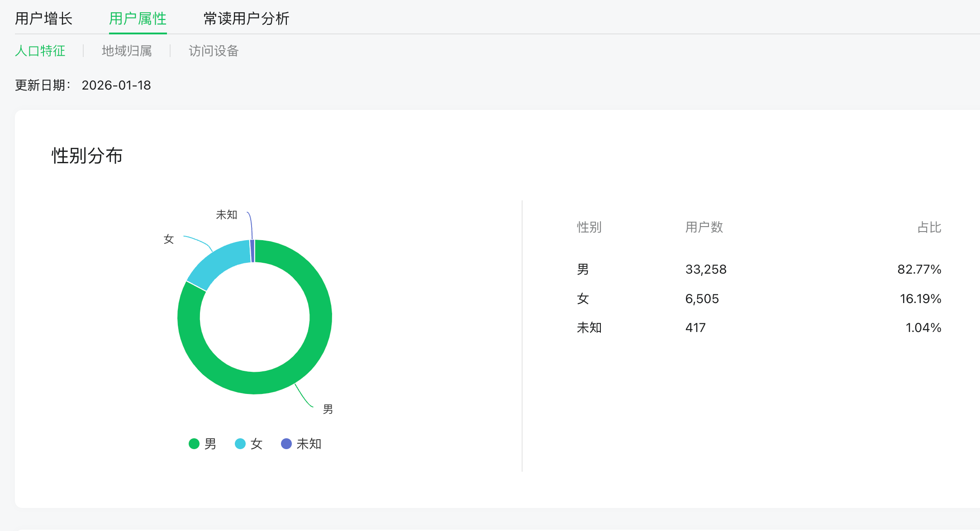
Task: Select the 人口特征 sub-tab
Action: (x=40, y=51)
